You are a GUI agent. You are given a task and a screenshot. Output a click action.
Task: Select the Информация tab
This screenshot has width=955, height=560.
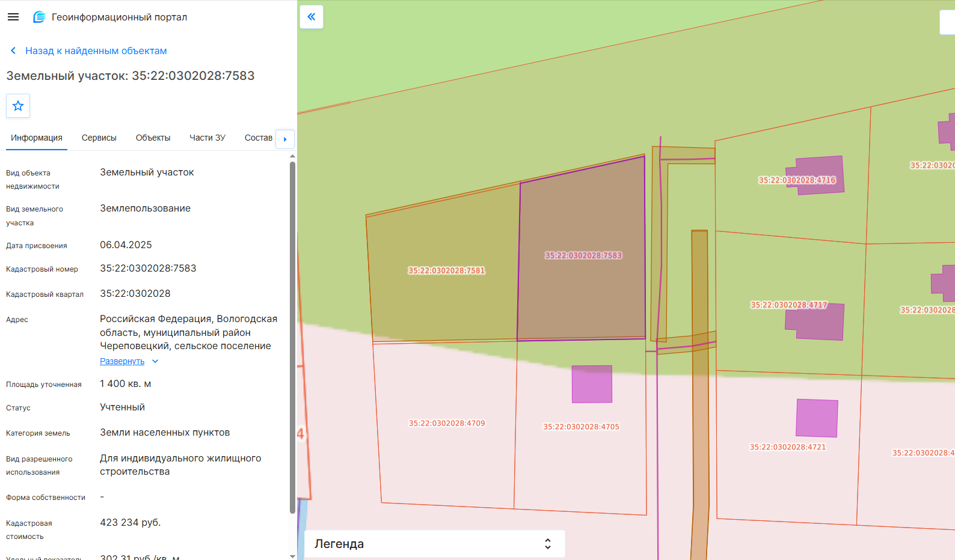click(x=37, y=138)
